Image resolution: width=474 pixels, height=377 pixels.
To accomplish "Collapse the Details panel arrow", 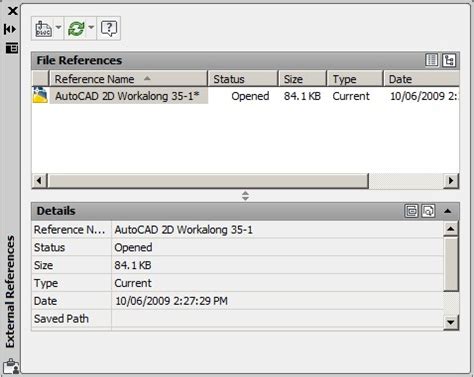I will [x=448, y=211].
